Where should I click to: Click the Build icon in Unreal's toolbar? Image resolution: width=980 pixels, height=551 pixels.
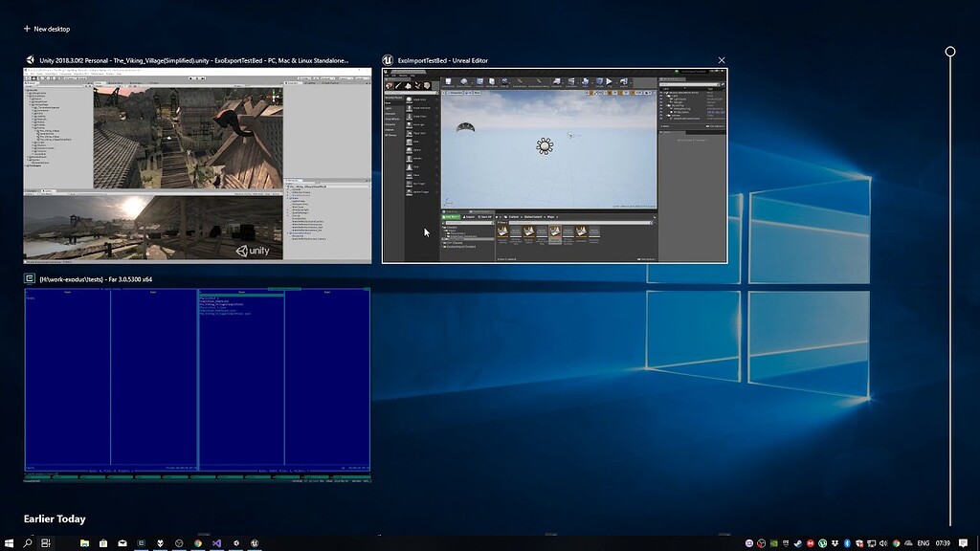tap(585, 82)
